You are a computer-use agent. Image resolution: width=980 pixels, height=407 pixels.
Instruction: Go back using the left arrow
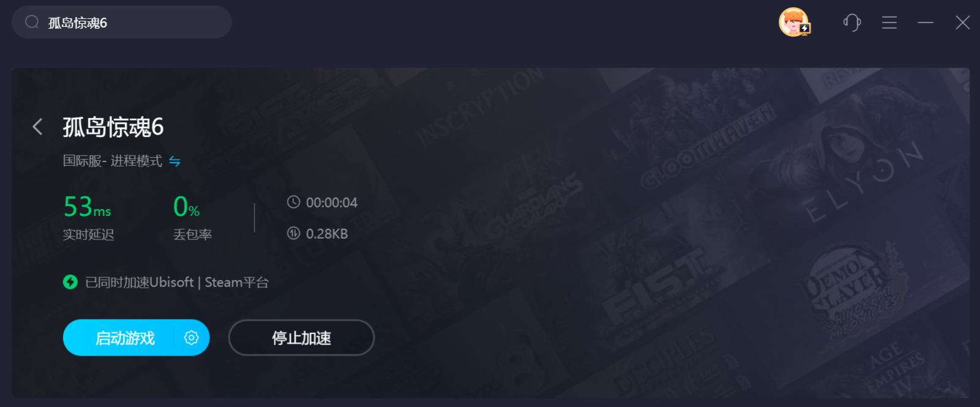pyautogui.click(x=37, y=127)
